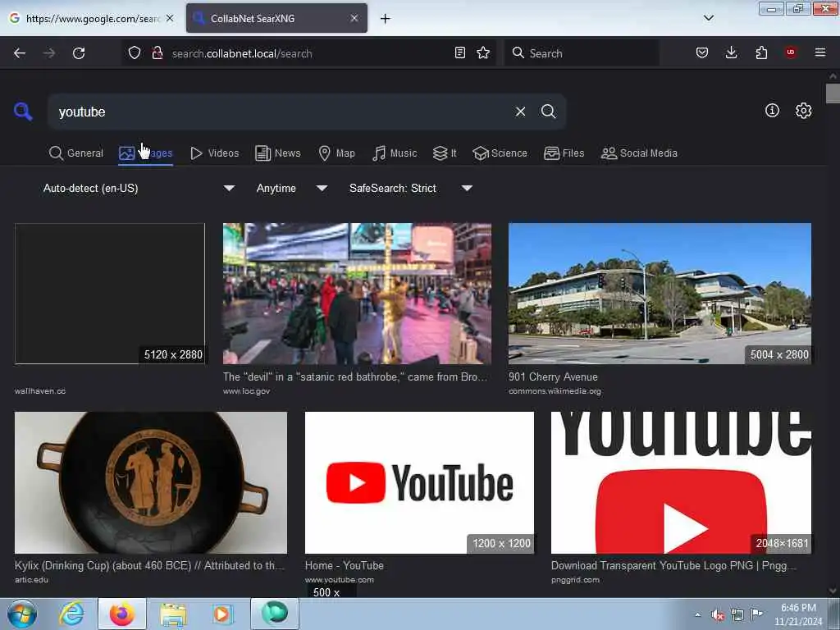Click the address bar URL
The height and width of the screenshot is (630, 840).
(x=242, y=53)
